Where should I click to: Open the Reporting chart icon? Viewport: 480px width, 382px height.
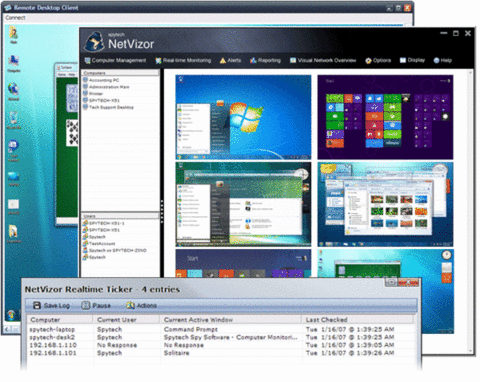[253, 60]
